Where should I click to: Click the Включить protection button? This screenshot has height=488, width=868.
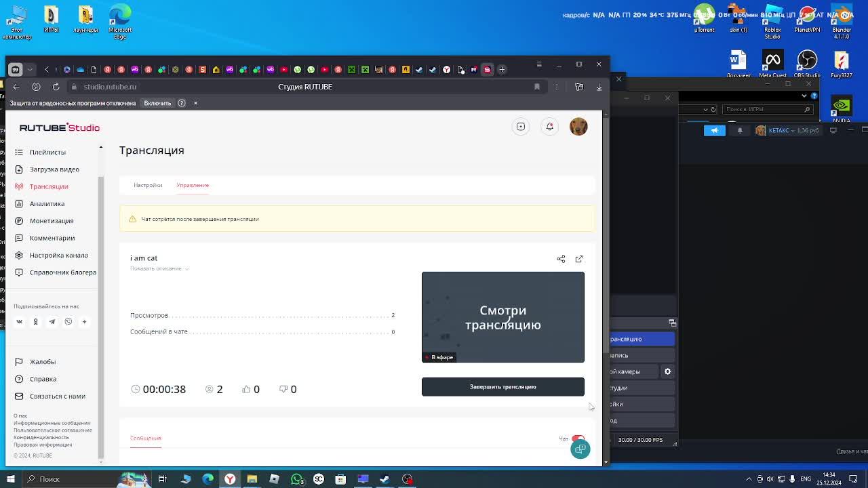(157, 103)
